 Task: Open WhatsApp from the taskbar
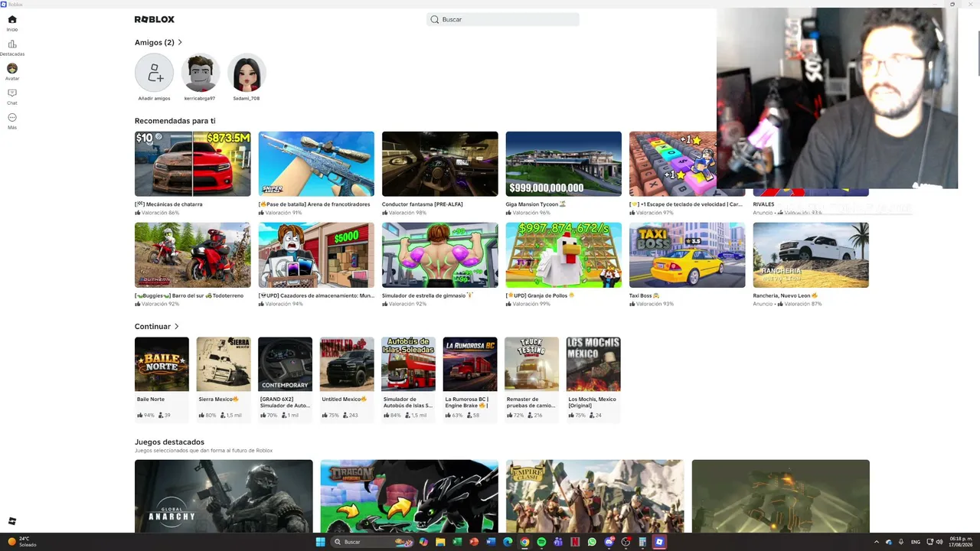coord(592,542)
